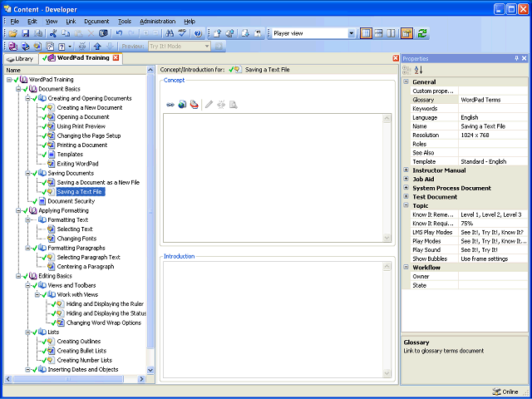Expand the Job Aid group
Viewport: 532px width, 399px height.
point(406,179)
